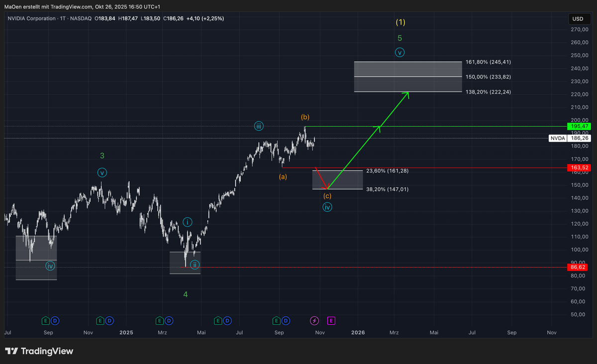
Task: Click the OHLC close value 186,26 in header
Action: 172,18
